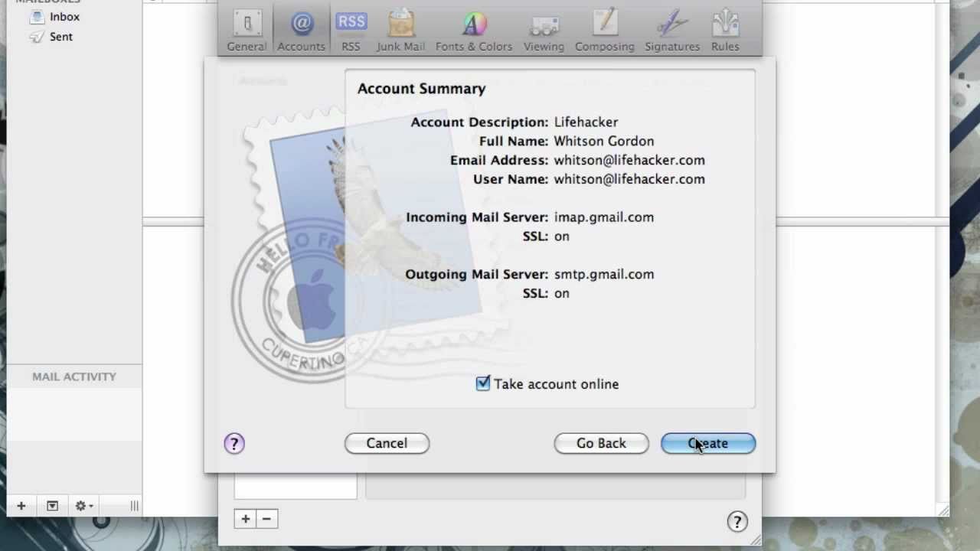Click the help button in the Accounts preferences window
Viewport: 980px width, 551px height.
click(737, 521)
